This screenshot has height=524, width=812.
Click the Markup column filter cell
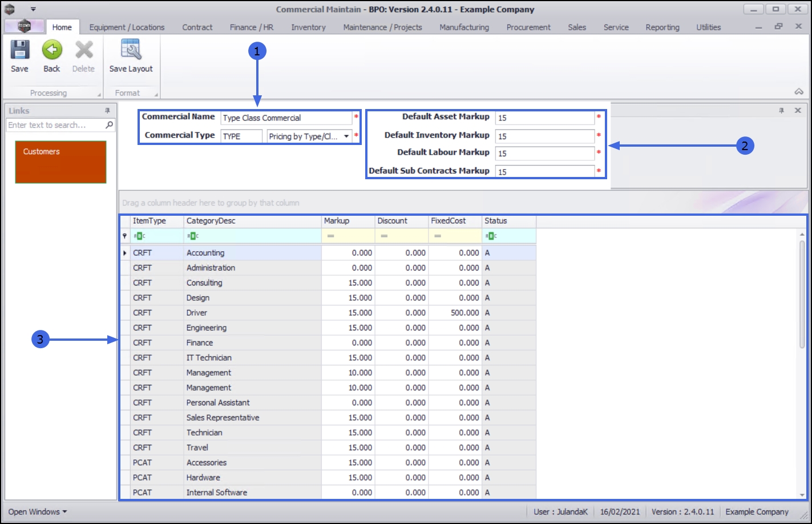(348, 236)
